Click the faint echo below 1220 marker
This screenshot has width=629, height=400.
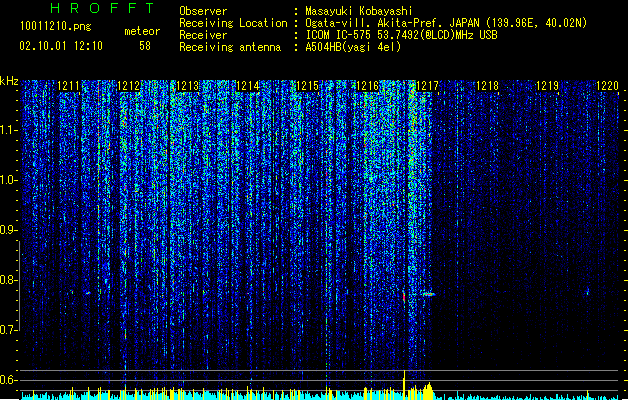(x=588, y=291)
